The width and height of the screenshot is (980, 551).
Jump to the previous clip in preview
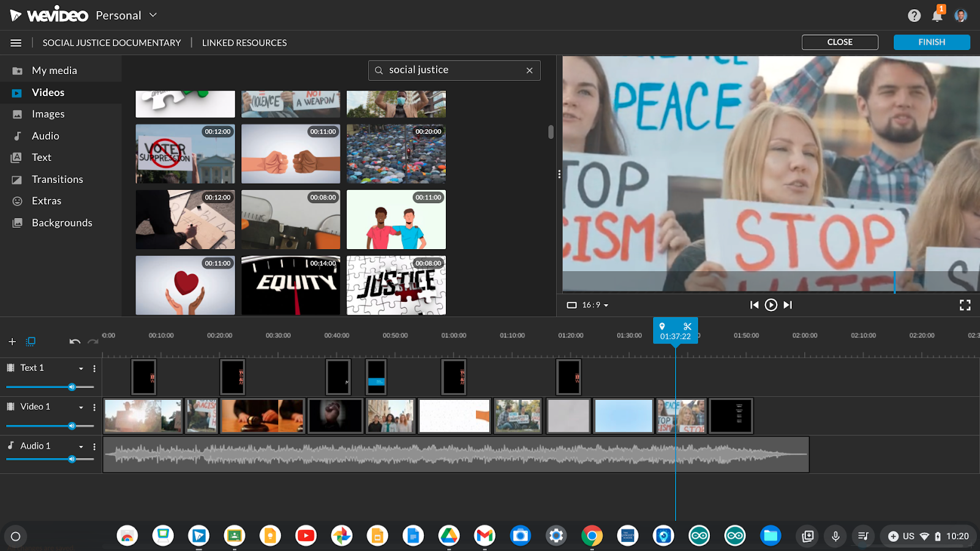(755, 305)
